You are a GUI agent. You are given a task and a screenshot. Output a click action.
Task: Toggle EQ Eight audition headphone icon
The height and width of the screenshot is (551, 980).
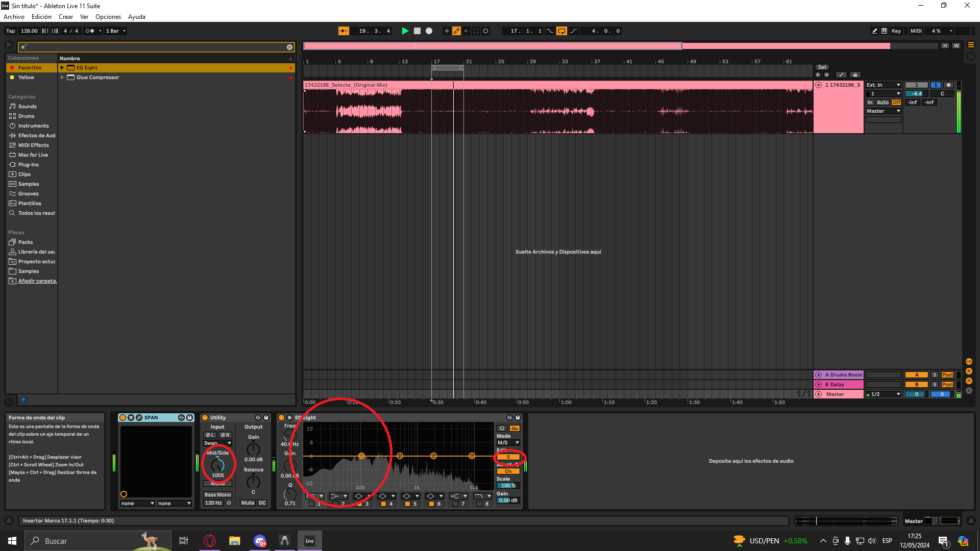tap(502, 429)
